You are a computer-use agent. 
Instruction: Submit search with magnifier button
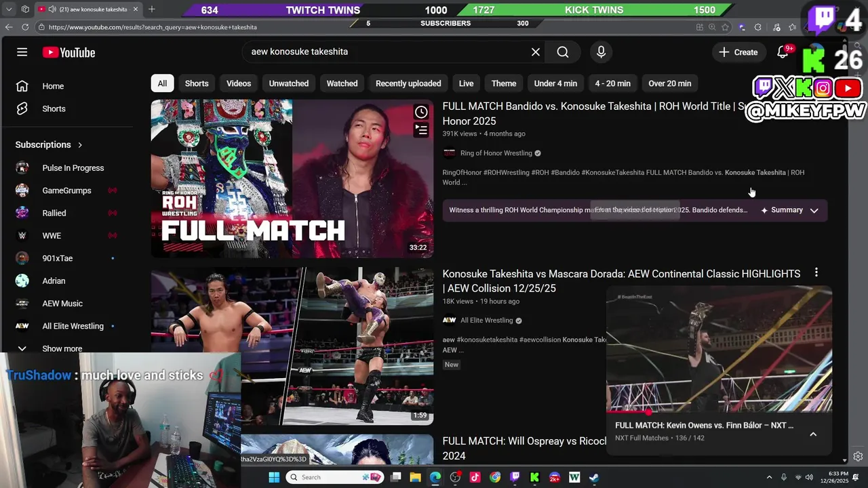coord(563,52)
